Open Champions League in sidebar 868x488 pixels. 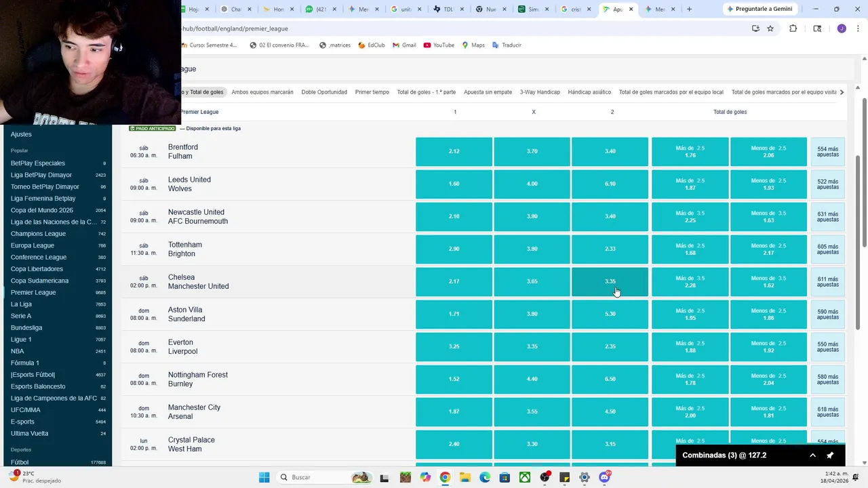click(38, 233)
